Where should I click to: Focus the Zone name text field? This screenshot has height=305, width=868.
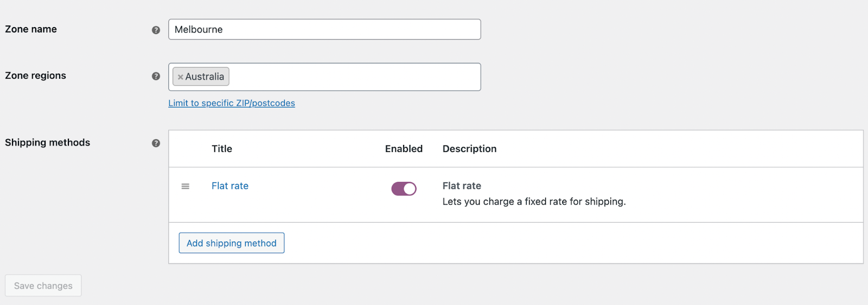[x=324, y=29]
